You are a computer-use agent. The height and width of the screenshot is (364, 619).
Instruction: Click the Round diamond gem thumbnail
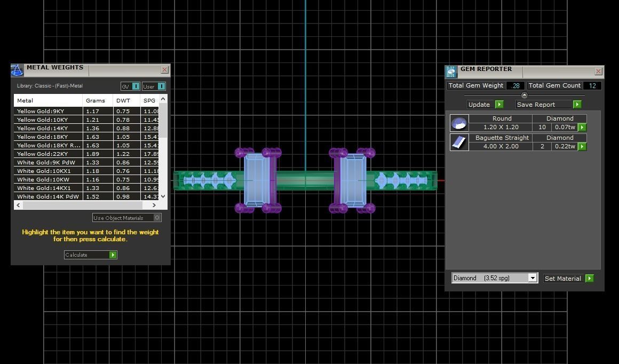coord(459,123)
